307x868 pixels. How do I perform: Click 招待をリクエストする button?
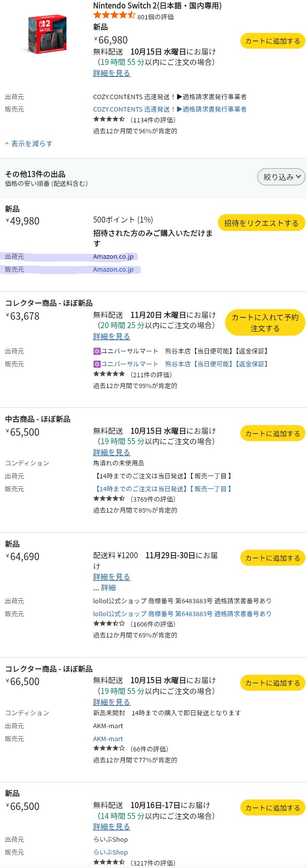[261, 223]
